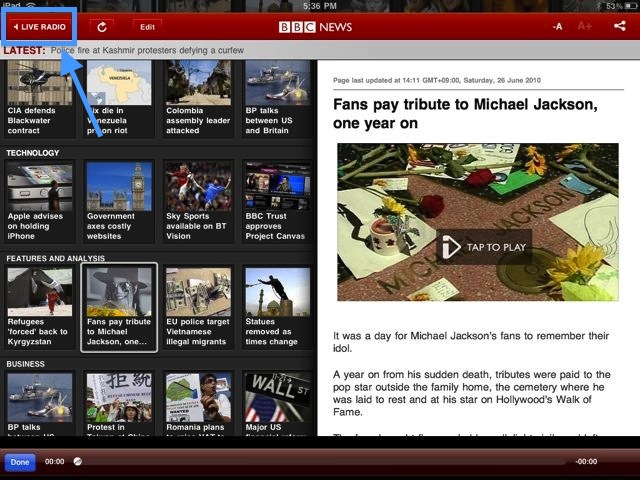Open Sky Sports on BT Vision story
The image size is (640, 480).
pyautogui.click(x=198, y=202)
